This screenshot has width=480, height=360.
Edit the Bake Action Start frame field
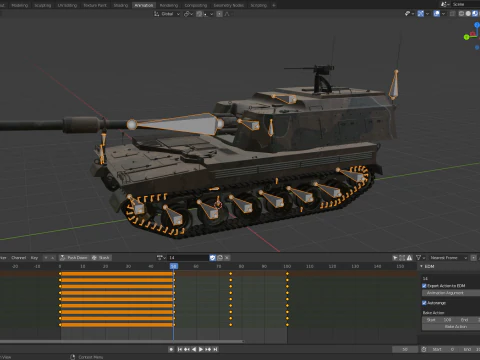[439, 320]
